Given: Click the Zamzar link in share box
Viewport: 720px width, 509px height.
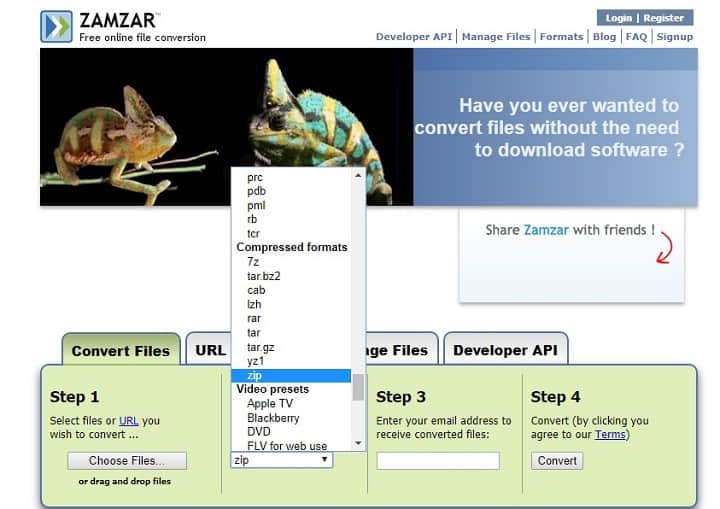Looking at the screenshot, I should [546, 230].
